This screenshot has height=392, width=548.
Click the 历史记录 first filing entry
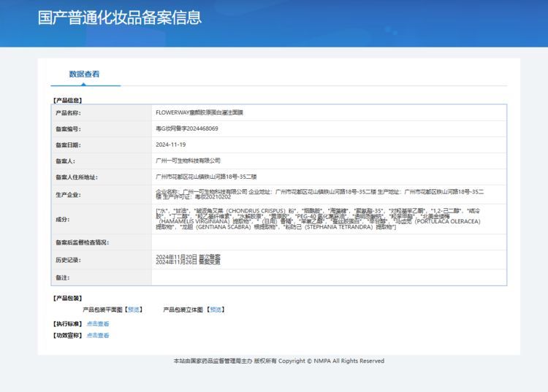(189, 257)
